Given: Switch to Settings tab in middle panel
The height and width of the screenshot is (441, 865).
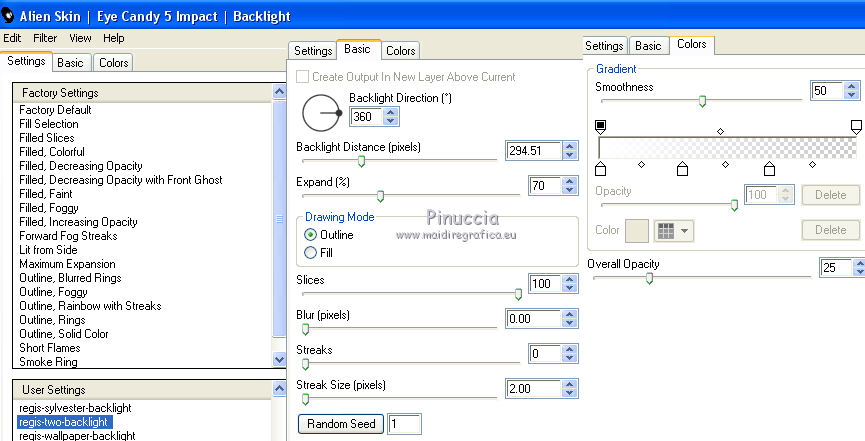Looking at the screenshot, I should click(x=313, y=51).
